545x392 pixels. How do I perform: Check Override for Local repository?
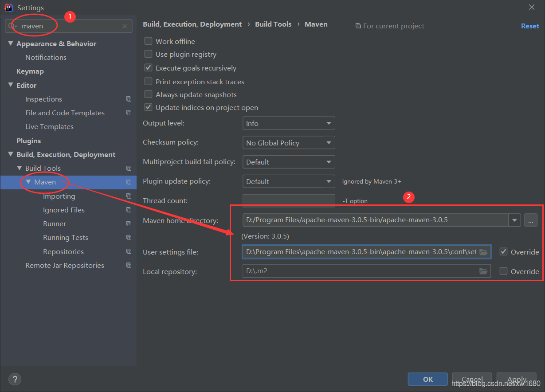click(x=503, y=271)
